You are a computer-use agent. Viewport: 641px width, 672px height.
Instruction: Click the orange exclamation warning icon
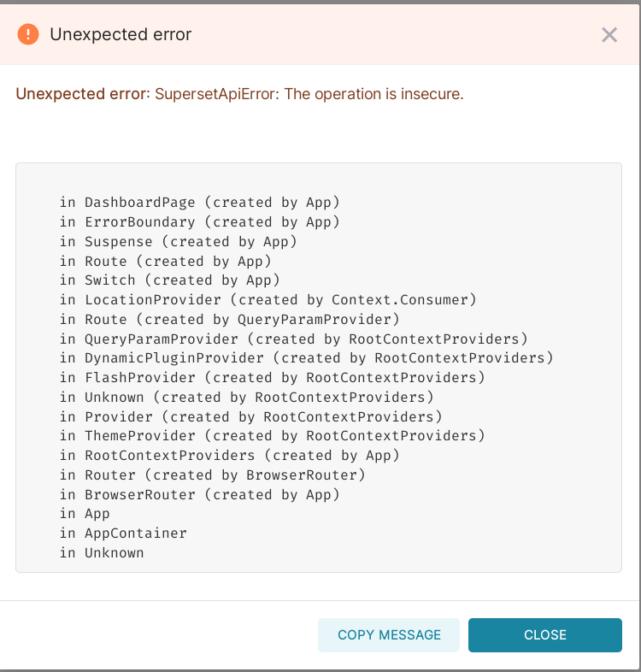tap(28, 34)
